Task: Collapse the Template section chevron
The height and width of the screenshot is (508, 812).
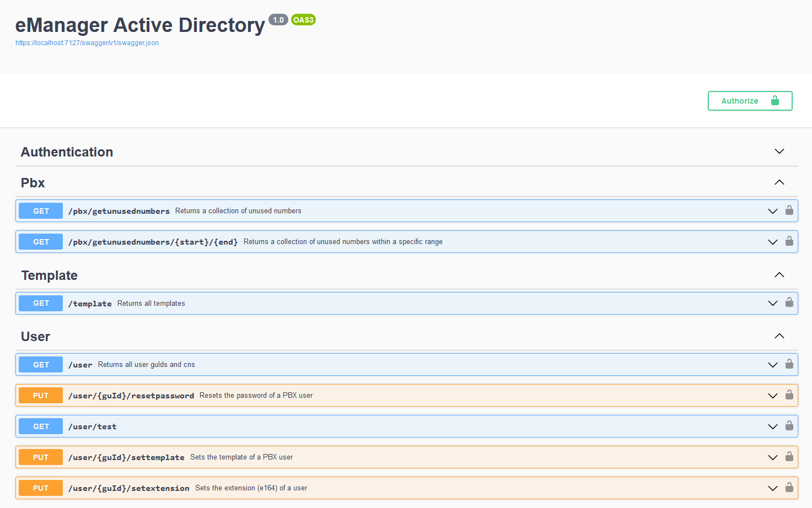Action: [779, 275]
